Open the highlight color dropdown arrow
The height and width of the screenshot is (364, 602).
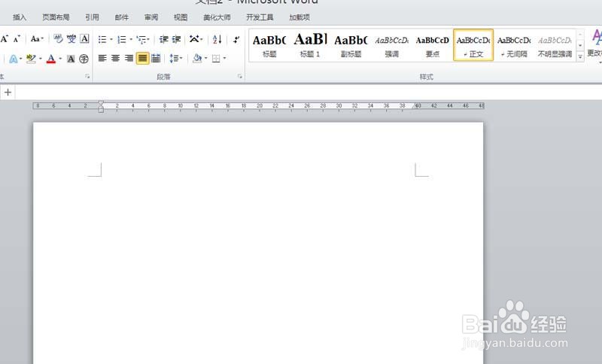[x=41, y=59]
